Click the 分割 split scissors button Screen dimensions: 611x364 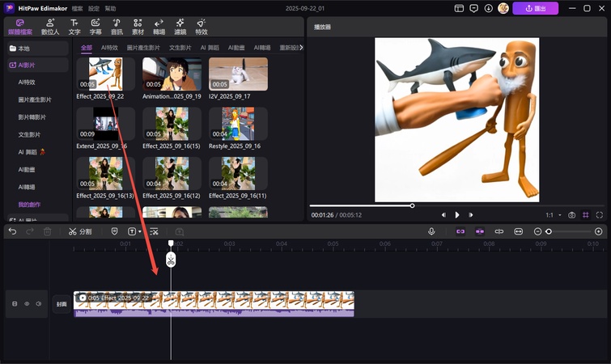click(80, 231)
